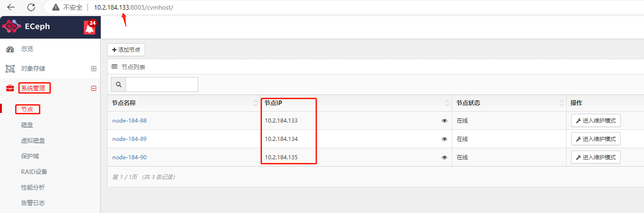Open 对象存储 in sidebar
This screenshot has width=644, height=213.
click(x=33, y=69)
